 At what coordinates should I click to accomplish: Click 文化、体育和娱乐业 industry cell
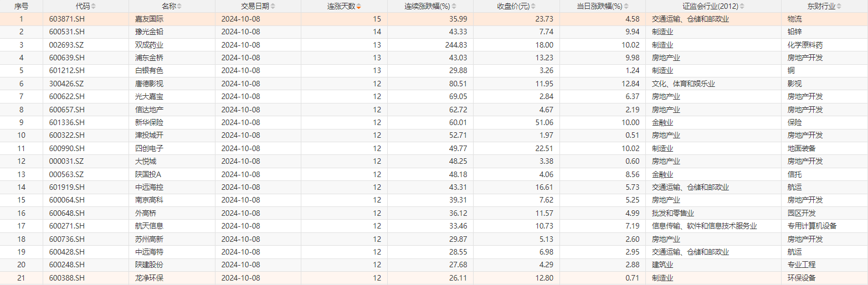(684, 84)
